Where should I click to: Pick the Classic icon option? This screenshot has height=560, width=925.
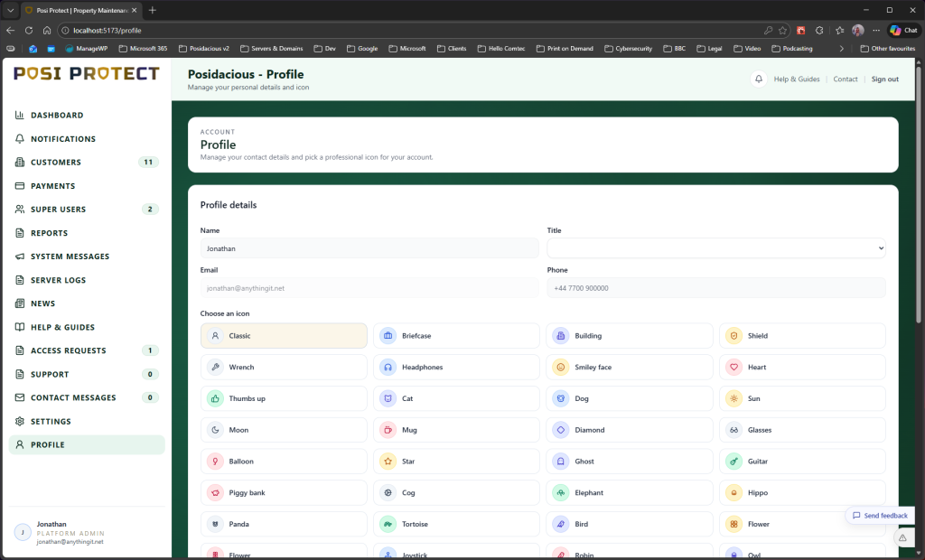284,336
